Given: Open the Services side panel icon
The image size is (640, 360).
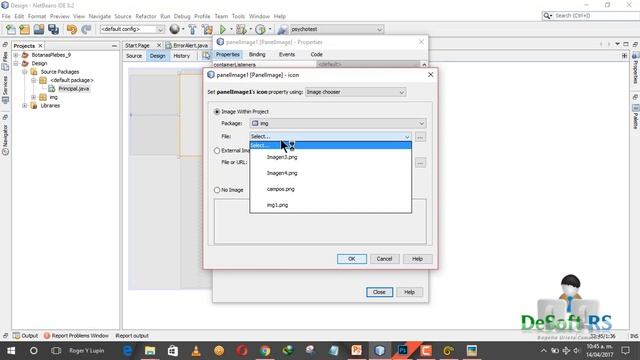Looking at the screenshot, I should coord(5,89).
